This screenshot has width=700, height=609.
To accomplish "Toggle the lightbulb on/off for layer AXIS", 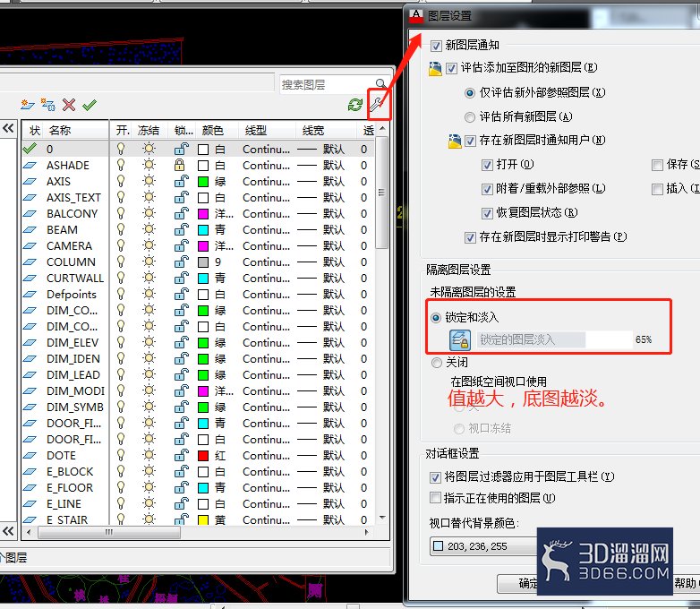I will 121,182.
